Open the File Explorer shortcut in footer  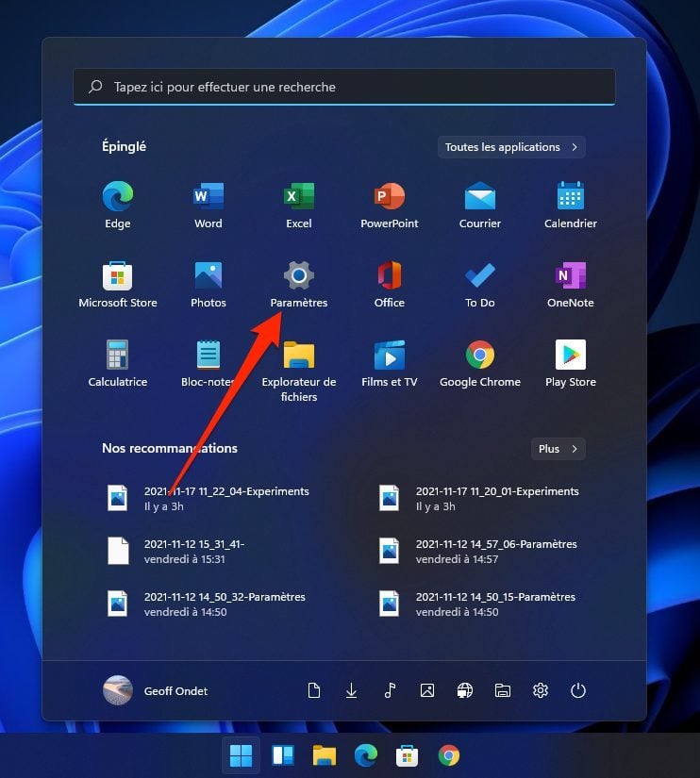pos(503,690)
